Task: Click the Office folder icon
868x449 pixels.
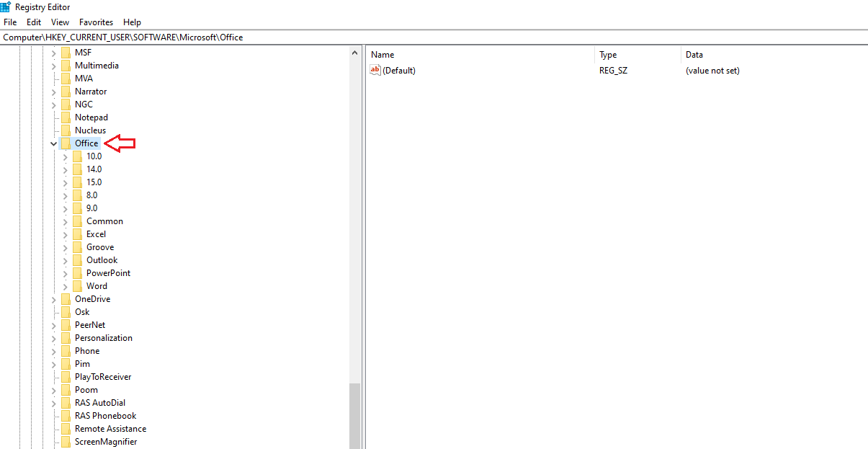Action: click(66, 143)
